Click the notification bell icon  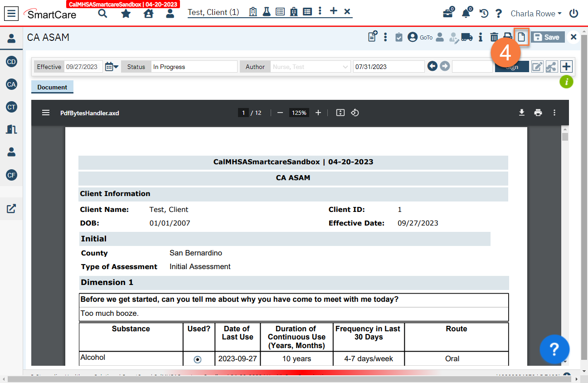click(x=466, y=14)
